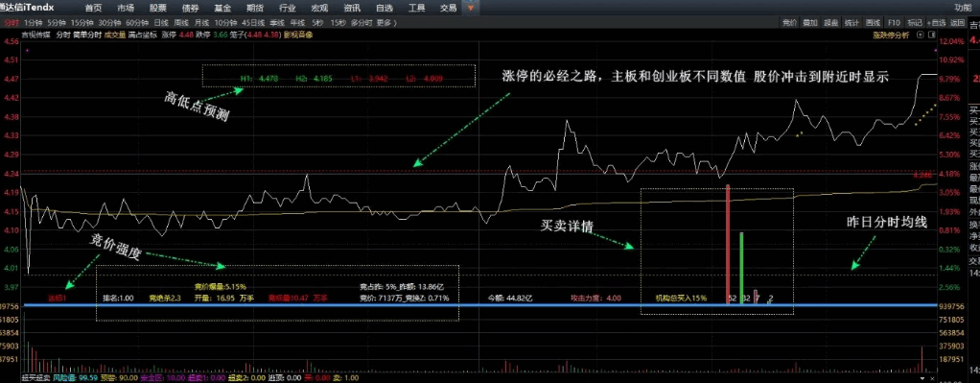Open the 债券 menu
The image size is (980, 383).
tap(190, 8)
